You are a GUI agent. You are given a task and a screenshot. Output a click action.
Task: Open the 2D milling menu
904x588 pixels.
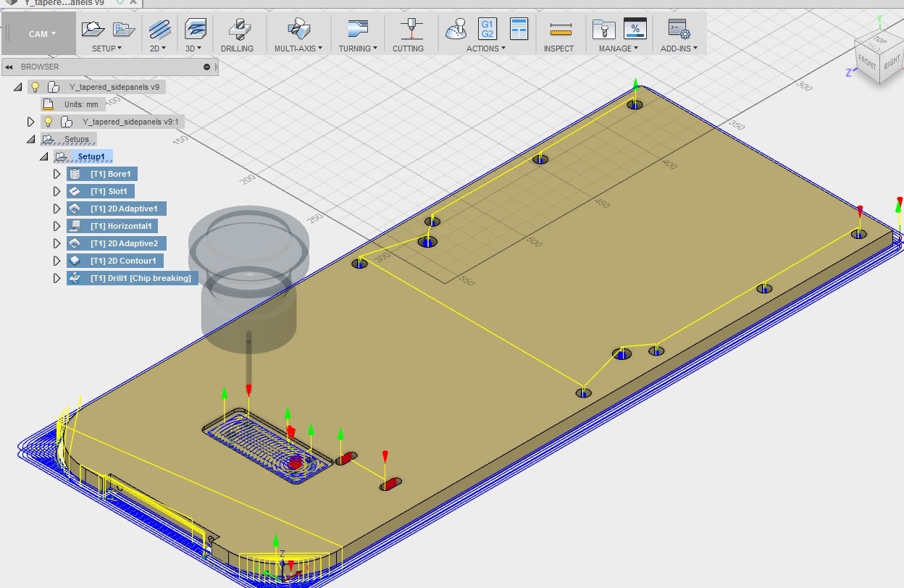(x=158, y=49)
